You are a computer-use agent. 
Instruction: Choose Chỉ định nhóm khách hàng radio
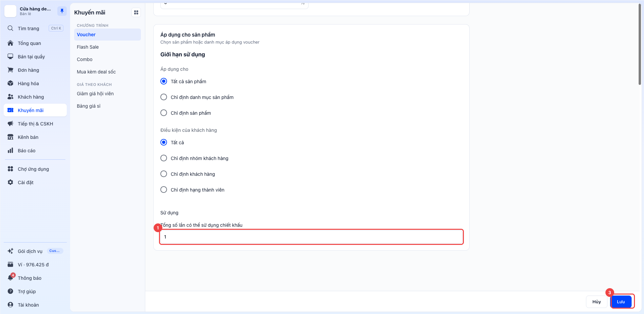(164, 158)
